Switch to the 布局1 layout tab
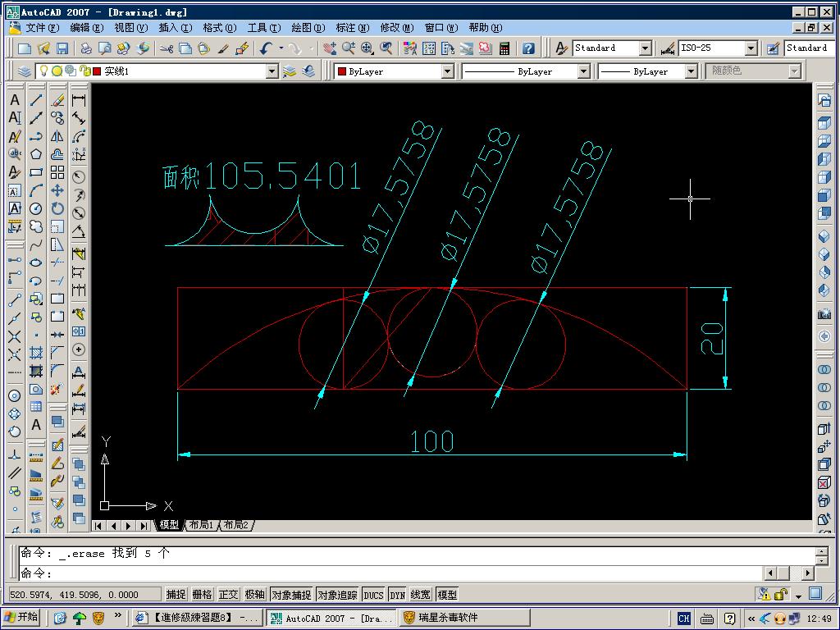This screenshot has width=840, height=630. [202, 525]
